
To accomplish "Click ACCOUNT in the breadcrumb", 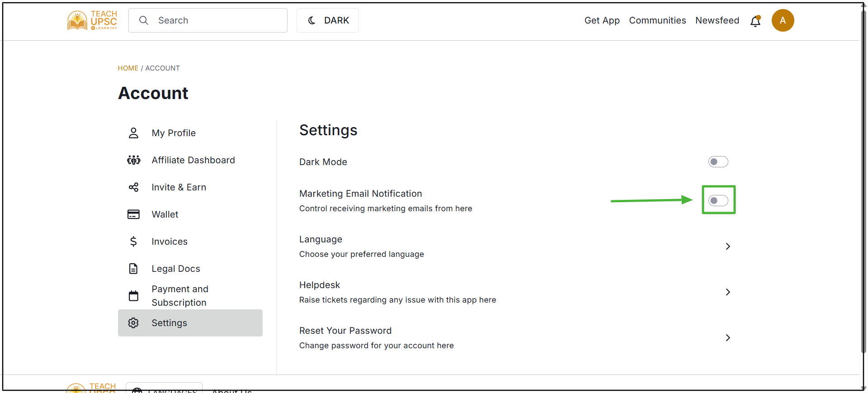I will click(x=162, y=68).
